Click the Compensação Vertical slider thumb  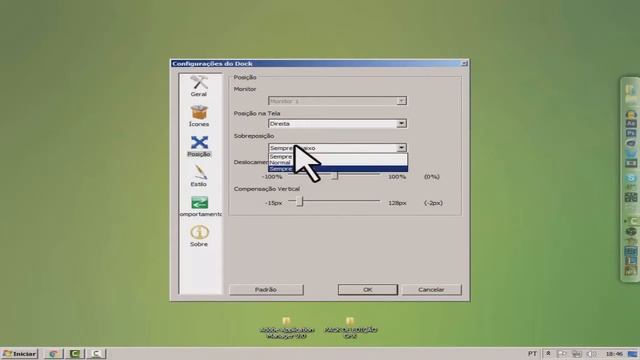[x=300, y=201]
